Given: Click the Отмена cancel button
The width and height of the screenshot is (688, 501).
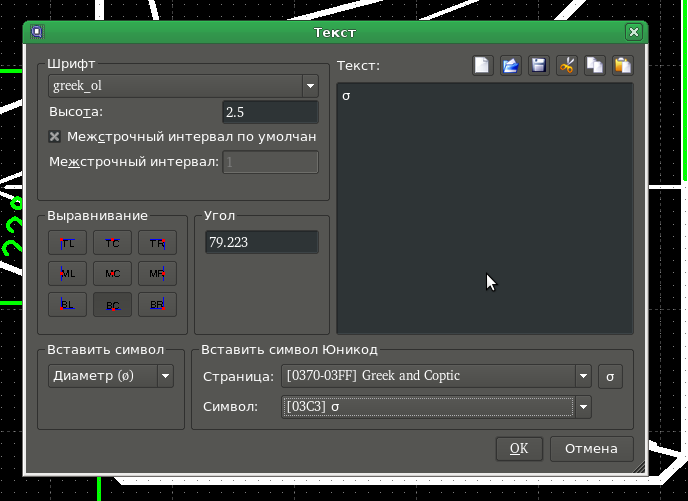Looking at the screenshot, I should click(591, 448).
